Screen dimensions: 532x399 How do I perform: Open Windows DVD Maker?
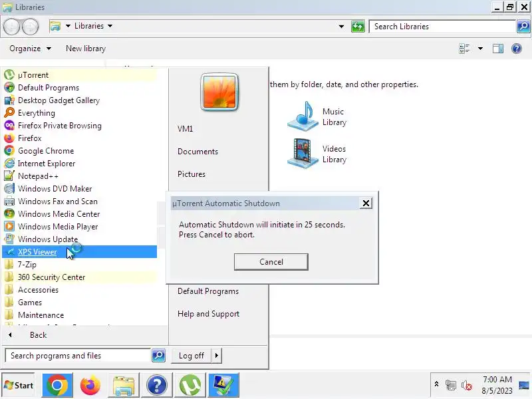point(80,189)
